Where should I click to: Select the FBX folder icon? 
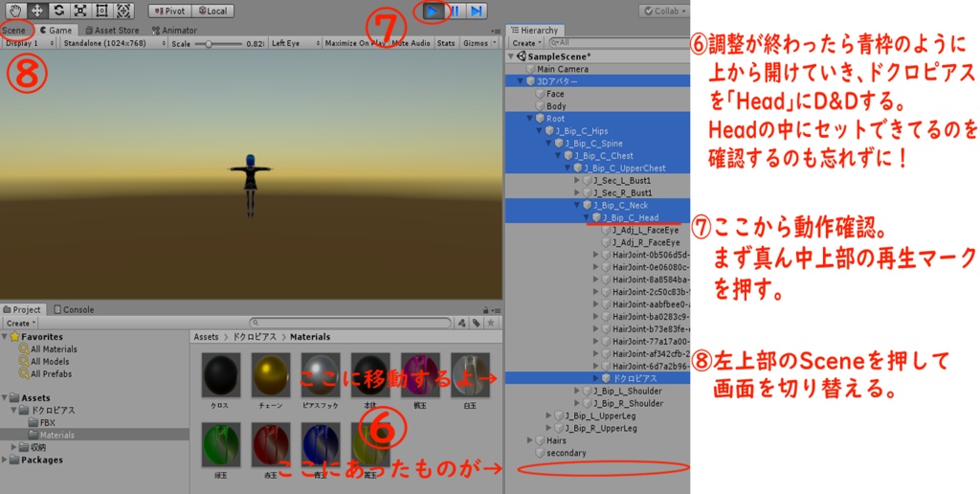pos(33,423)
